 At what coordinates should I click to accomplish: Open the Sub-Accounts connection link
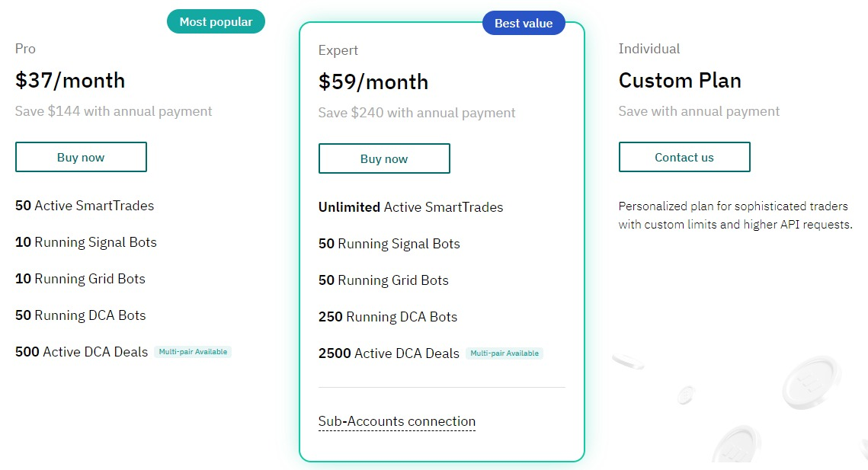[397, 422]
